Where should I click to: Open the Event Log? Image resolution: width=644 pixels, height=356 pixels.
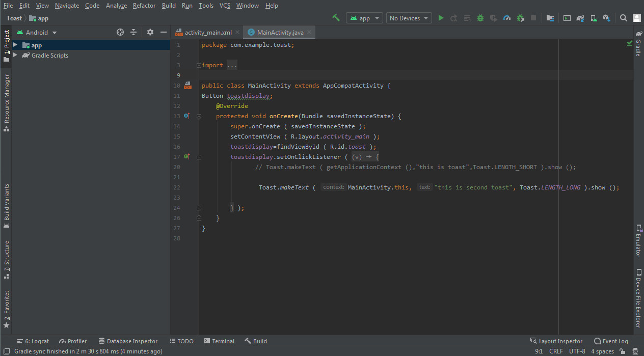(611, 341)
